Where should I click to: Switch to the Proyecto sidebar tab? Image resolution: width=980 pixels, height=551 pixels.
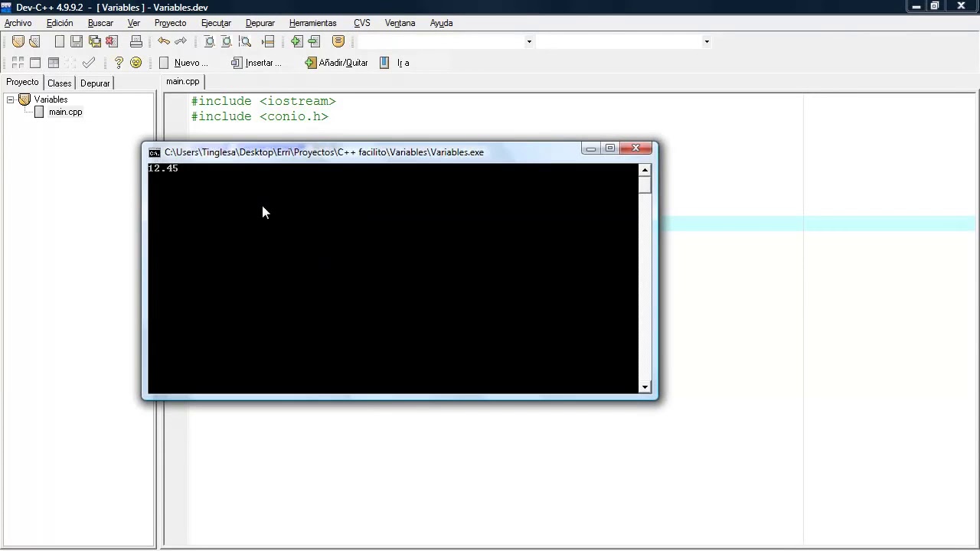(22, 82)
